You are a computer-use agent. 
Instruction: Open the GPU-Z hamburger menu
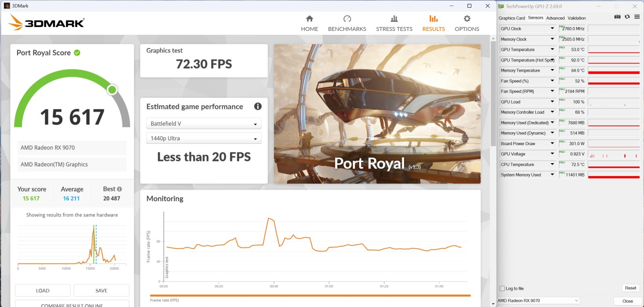coord(636,17)
